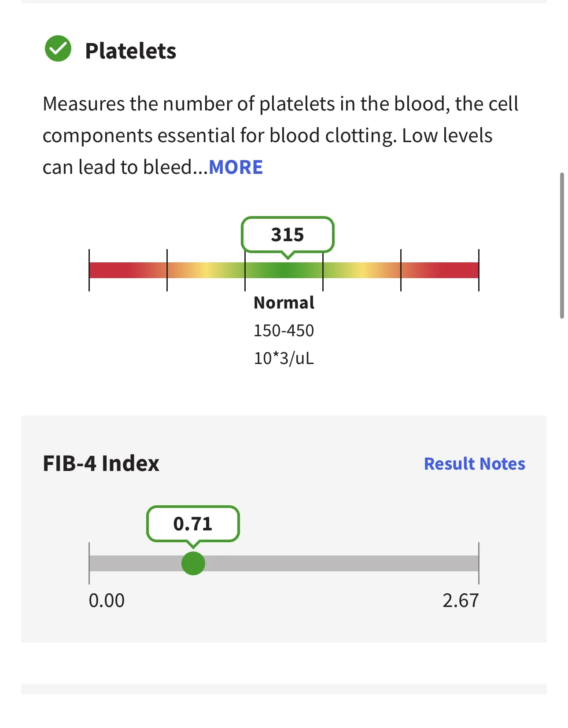This screenshot has width=568, height=728.
Task: Open Result Notes for FIB-4 Index
Action: click(474, 463)
